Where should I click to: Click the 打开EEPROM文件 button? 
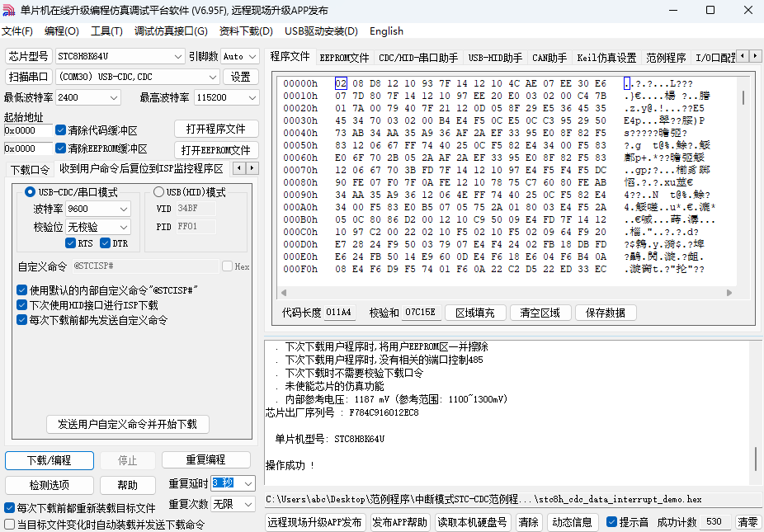click(x=216, y=150)
